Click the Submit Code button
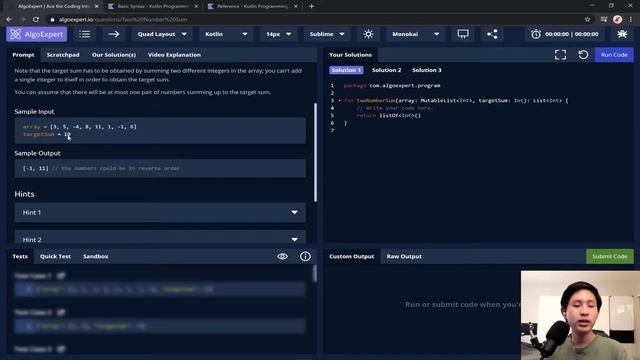The image size is (640, 360). click(610, 256)
